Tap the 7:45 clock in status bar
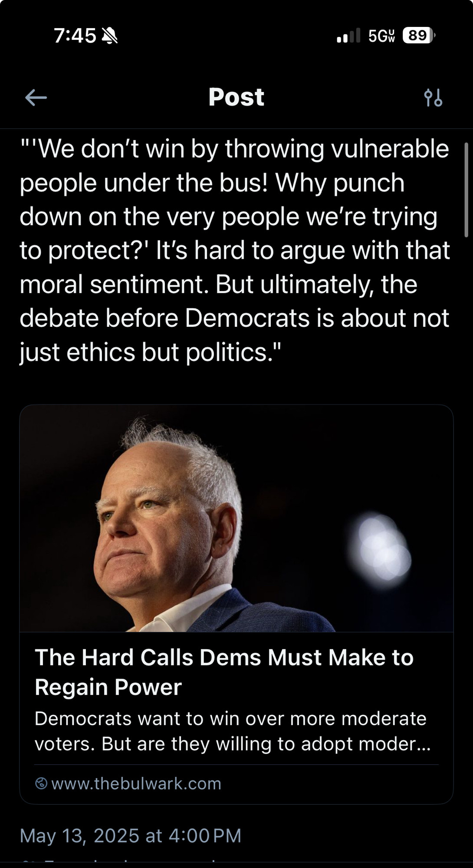The height and width of the screenshot is (868, 473). [x=75, y=36]
